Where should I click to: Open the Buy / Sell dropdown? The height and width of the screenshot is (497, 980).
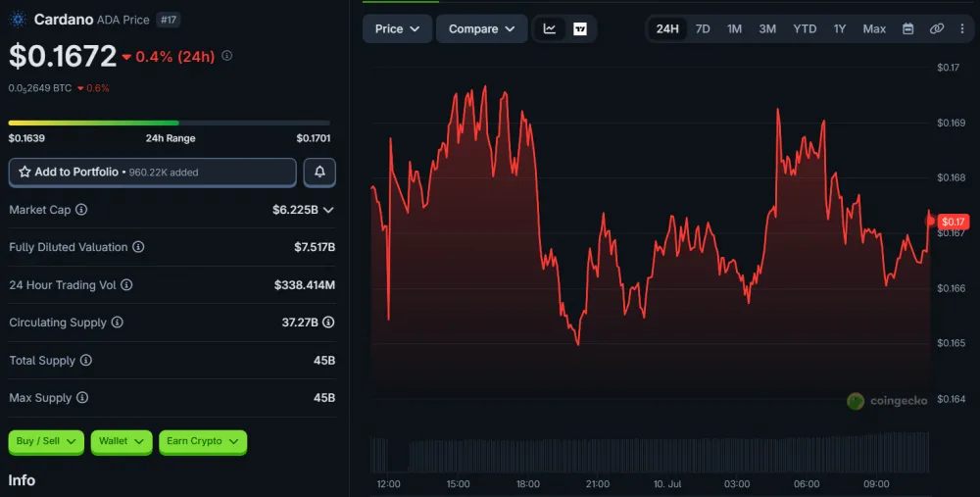[x=46, y=441]
